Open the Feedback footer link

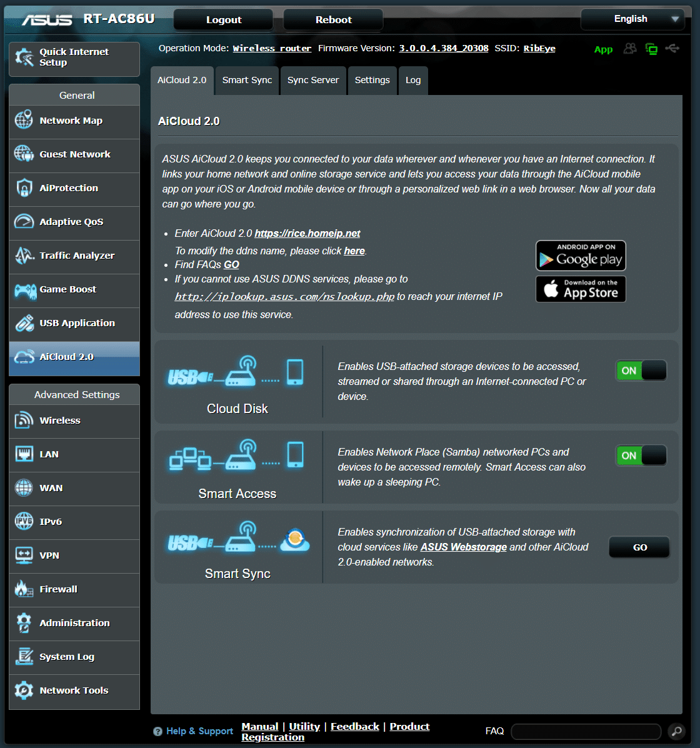coord(355,726)
